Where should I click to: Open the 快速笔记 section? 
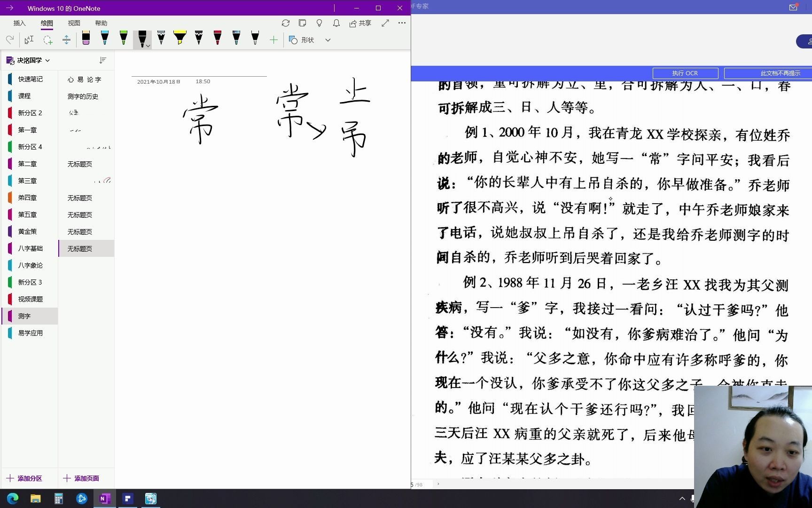click(30, 79)
